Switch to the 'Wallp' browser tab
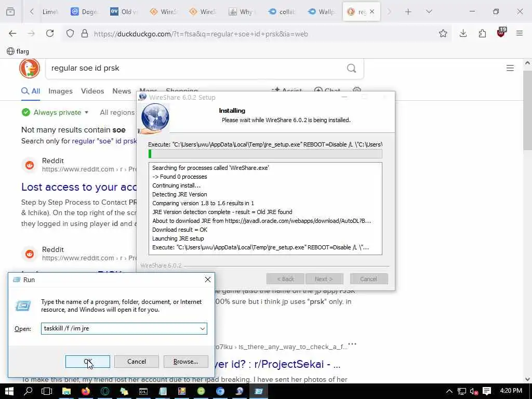The width and height of the screenshot is (532, 399). click(x=321, y=11)
